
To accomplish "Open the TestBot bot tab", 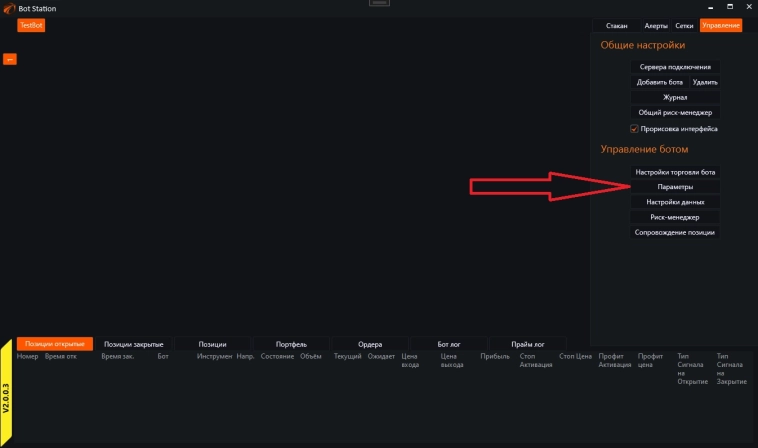I will pos(31,25).
